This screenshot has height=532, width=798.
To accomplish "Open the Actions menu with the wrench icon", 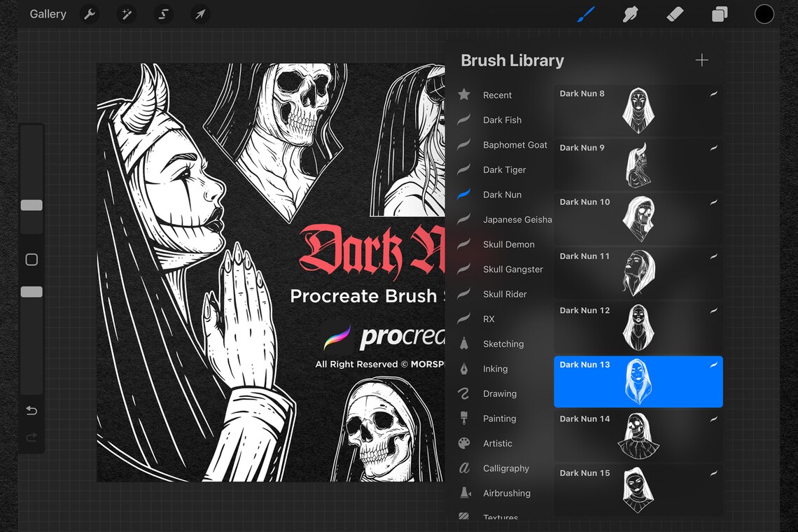I will (x=90, y=14).
